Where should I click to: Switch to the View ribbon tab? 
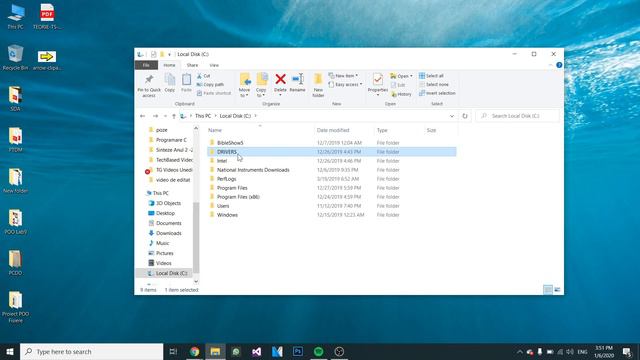pyautogui.click(x=214, y=65)
